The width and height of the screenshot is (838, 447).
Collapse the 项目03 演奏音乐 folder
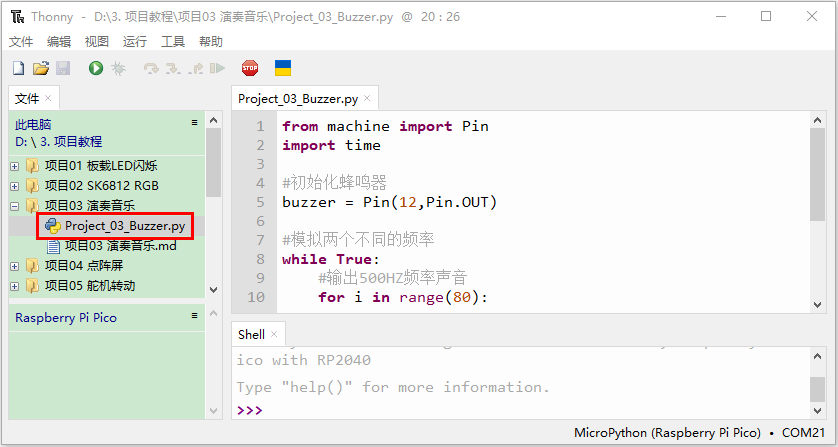(x=14, y=206)
